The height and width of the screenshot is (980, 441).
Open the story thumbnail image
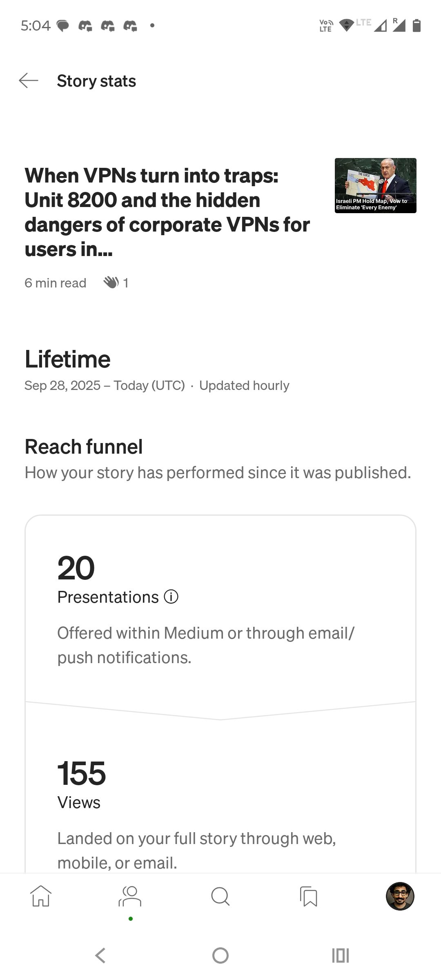[375, 185]
